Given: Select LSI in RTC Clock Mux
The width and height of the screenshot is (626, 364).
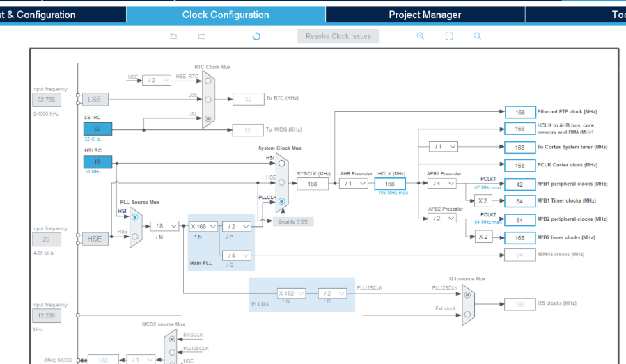Looking at the screenshot, I should [x=208, y=118].
